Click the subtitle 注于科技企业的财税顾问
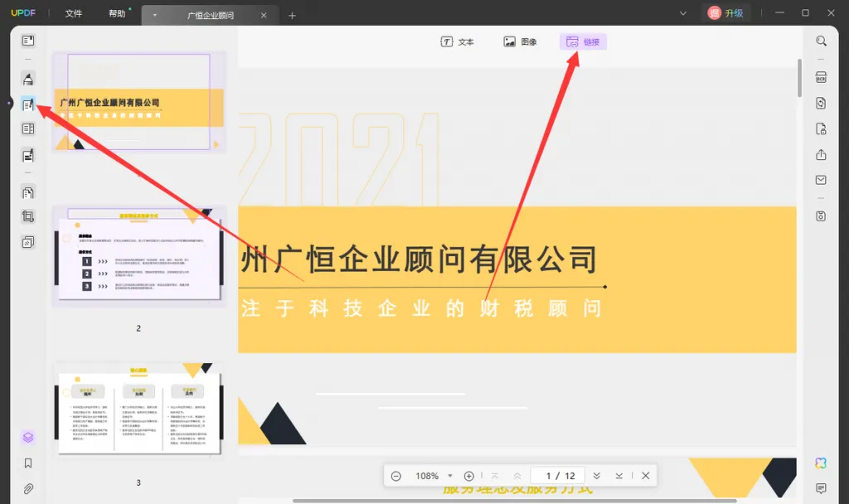Viewport: 849px width, 504px height. click(x=420, y=308)
